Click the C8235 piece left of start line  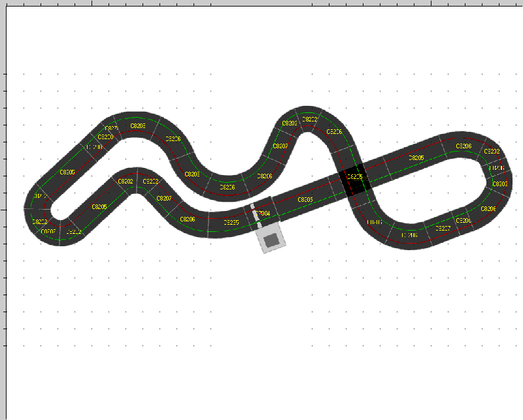231,222
